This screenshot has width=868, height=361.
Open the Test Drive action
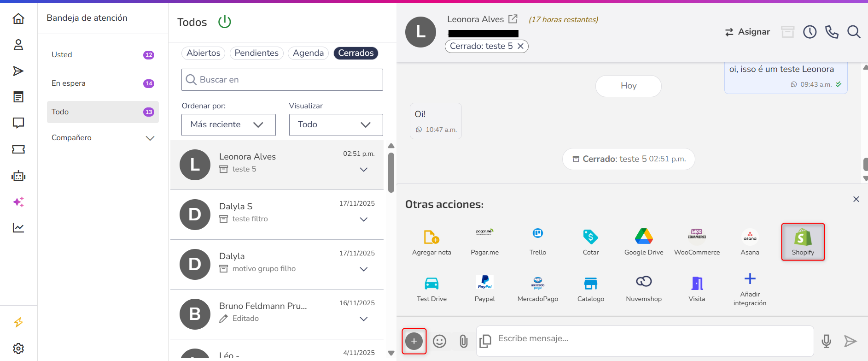point(431,289)
